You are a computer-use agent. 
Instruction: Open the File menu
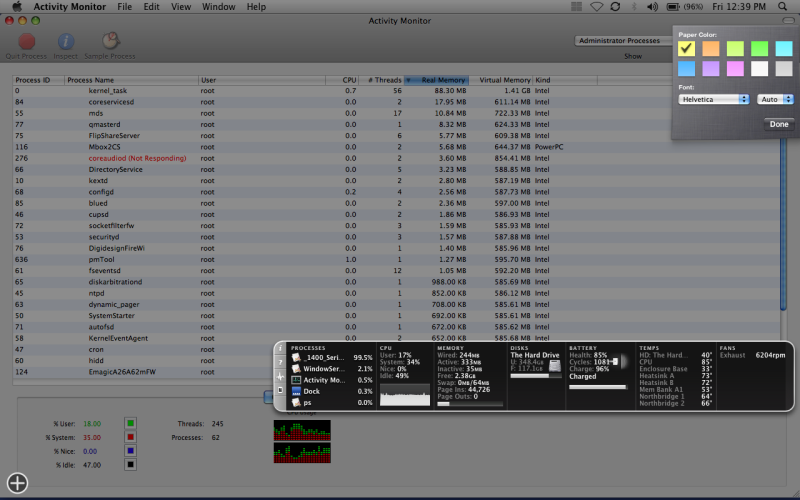(x=124, y=7)
